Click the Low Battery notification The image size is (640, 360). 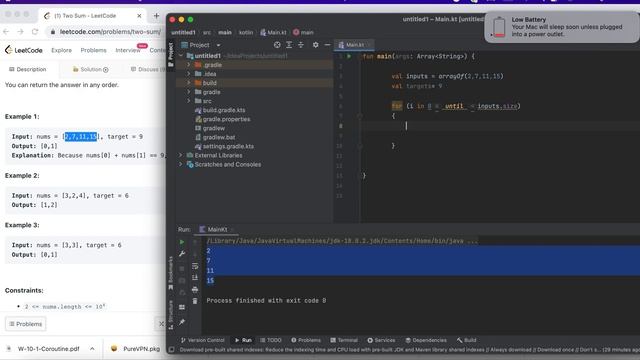pyautogui.click(x=562, y=27)
